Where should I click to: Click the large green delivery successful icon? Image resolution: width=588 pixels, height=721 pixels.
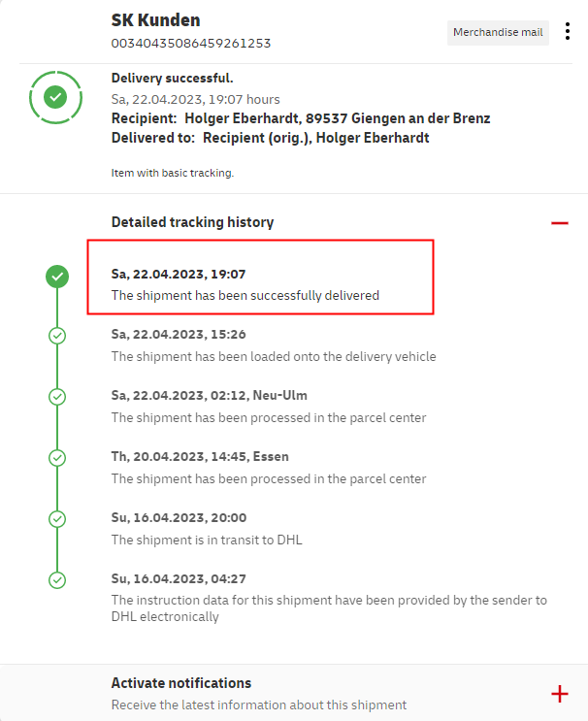[56, 97]
